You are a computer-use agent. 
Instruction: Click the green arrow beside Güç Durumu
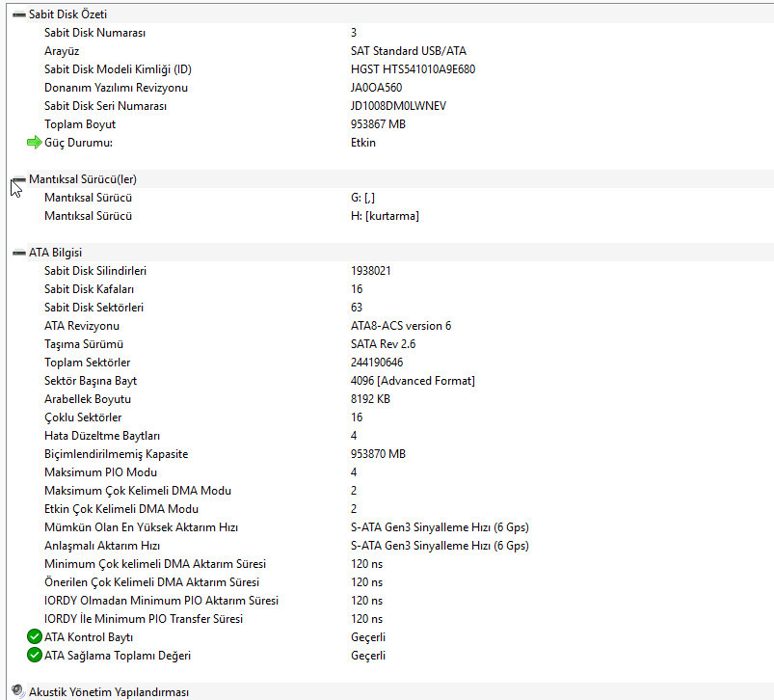[x=34, y=143]
